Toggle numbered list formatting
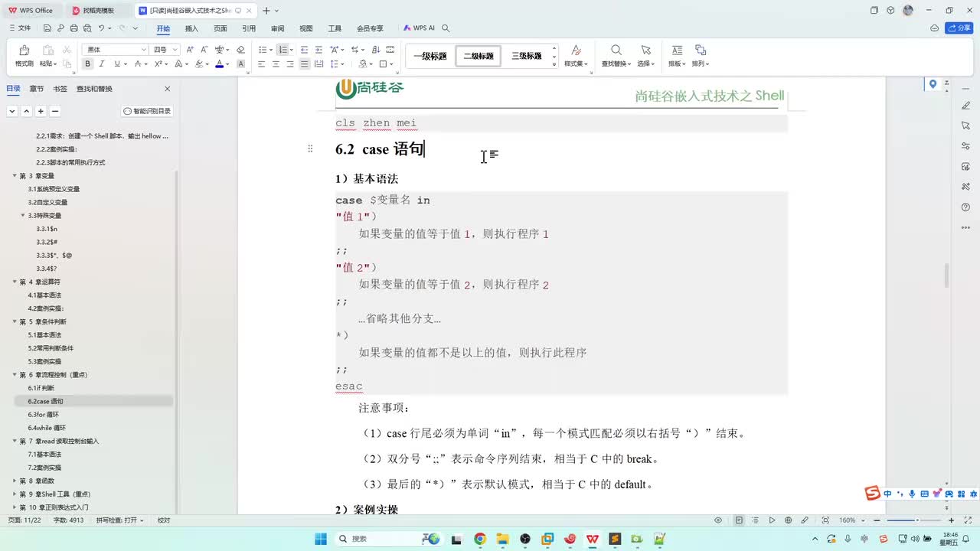Screen dimensions: 980x551 283,50
